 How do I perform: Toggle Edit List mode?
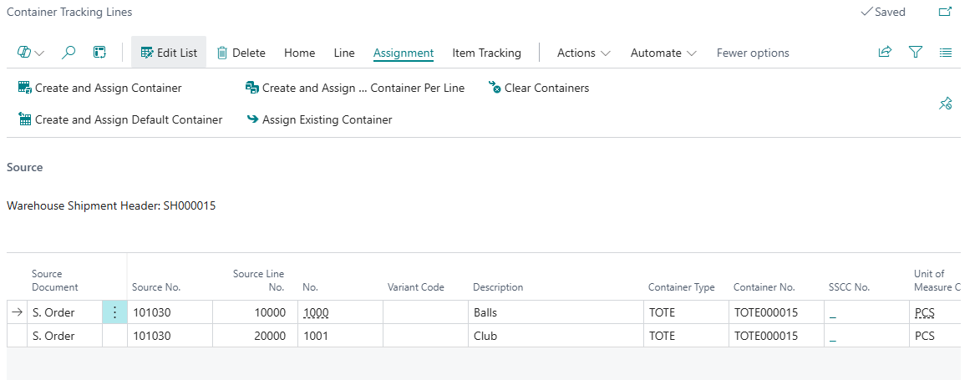coord(169,53)
